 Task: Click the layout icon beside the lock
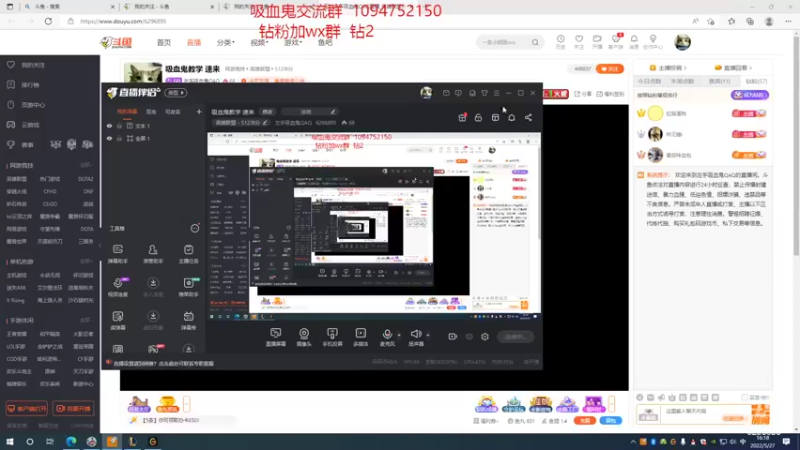495,117
